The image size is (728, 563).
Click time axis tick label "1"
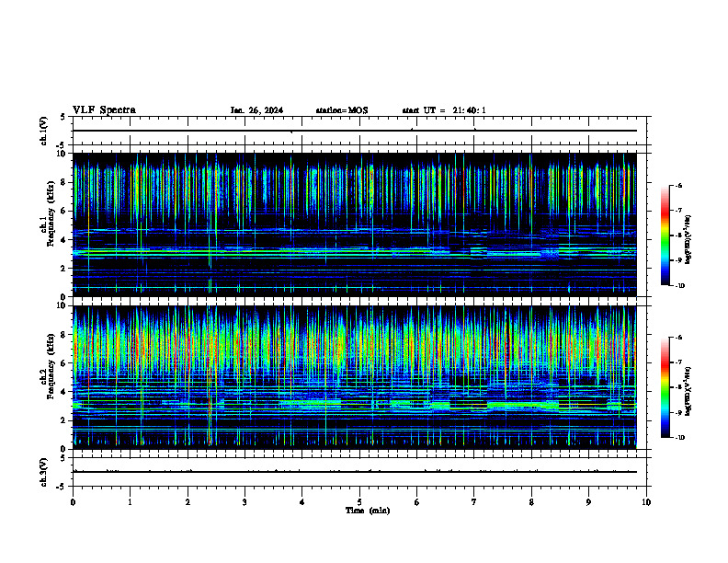[x=130, y=502]
